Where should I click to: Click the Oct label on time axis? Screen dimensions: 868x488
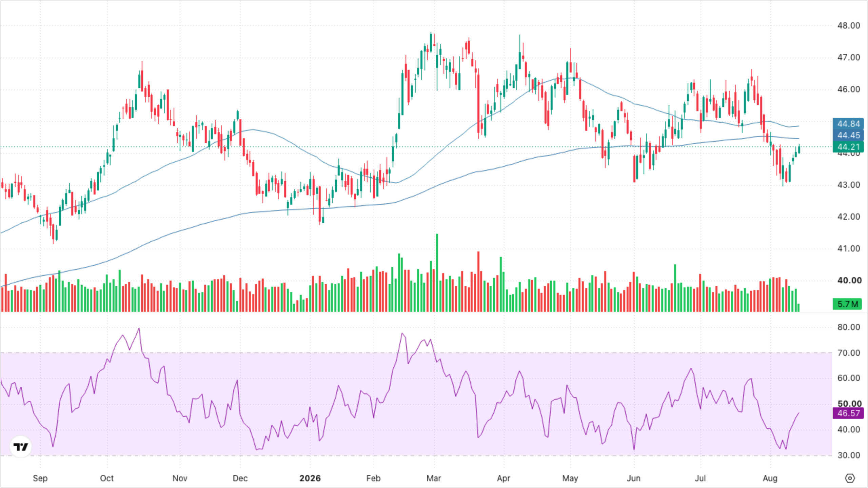pyautogui.click(x=107, y=478)
